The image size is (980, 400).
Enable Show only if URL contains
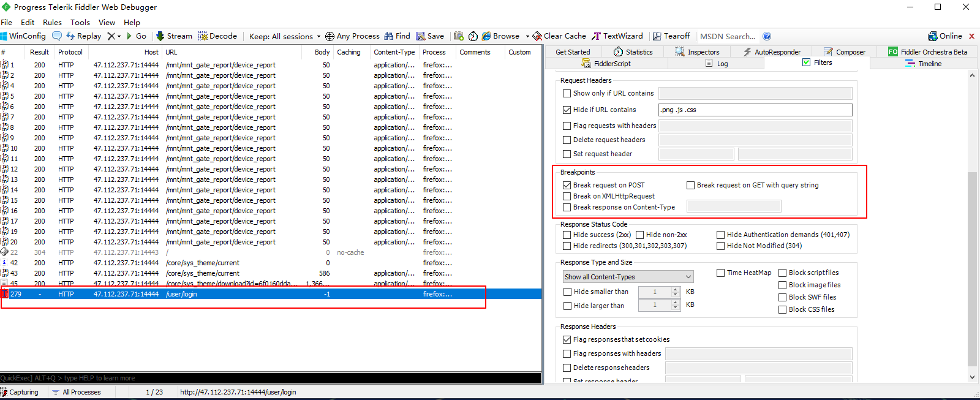pyautogui.click(x=567, y=94)
